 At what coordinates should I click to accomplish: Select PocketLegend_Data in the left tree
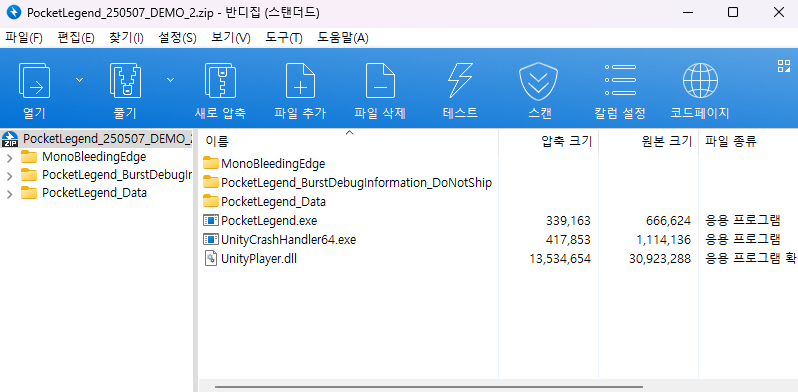[95, 193]
